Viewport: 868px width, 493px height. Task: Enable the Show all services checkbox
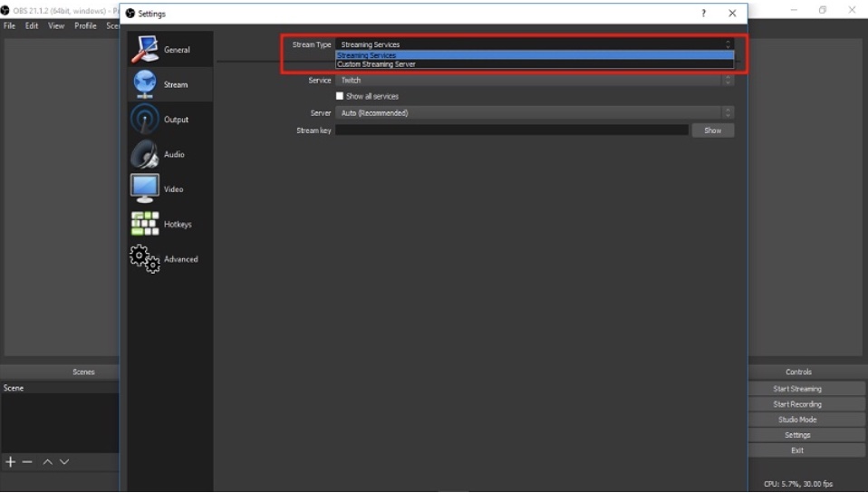(340, 96)
